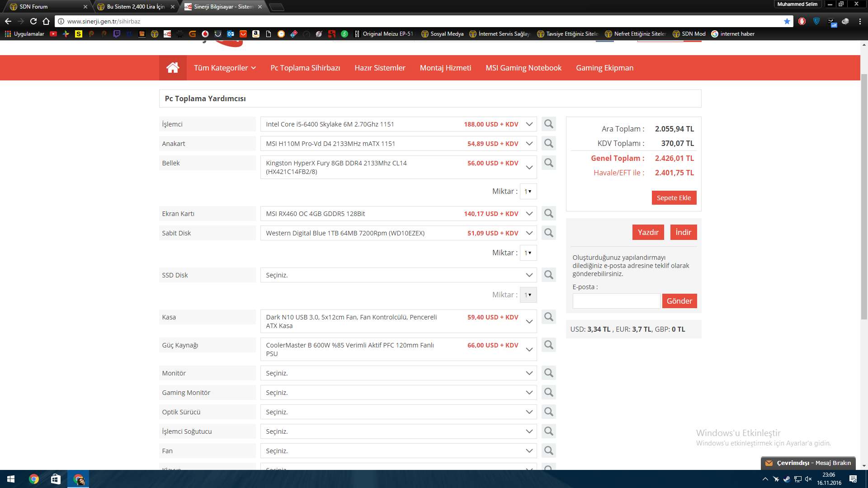Open the Çevrimdışı Mesaj Bırakın chat

[808, 463]
